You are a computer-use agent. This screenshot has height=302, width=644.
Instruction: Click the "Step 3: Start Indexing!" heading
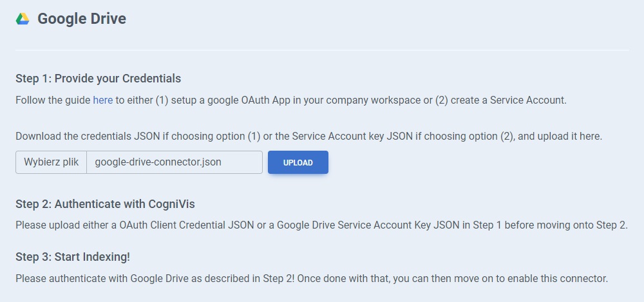click(73, 257)
